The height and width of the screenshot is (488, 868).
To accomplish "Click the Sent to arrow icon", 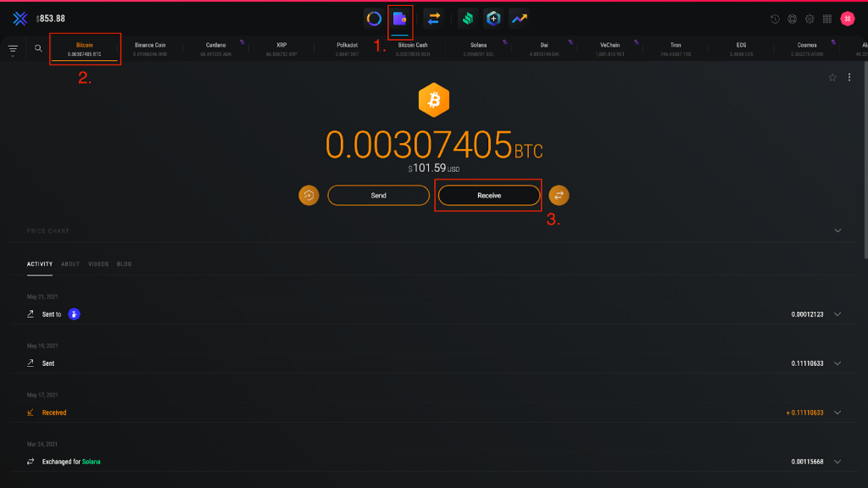I will (31, 314).
